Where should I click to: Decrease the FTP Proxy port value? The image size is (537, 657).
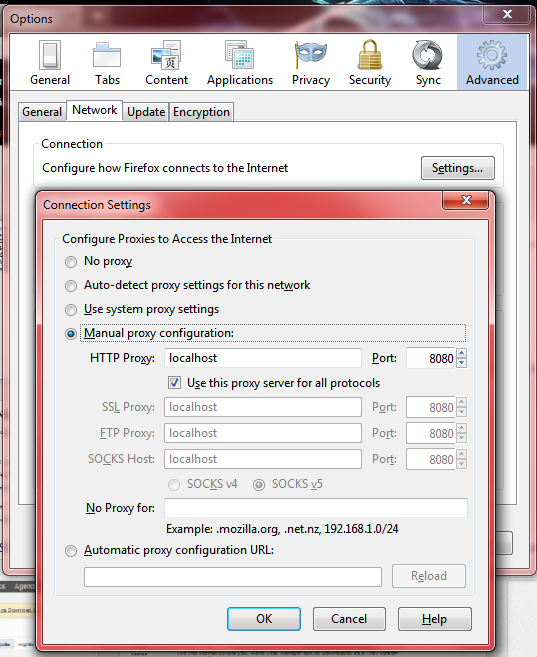pyautogui.click(x=461, y=438)
